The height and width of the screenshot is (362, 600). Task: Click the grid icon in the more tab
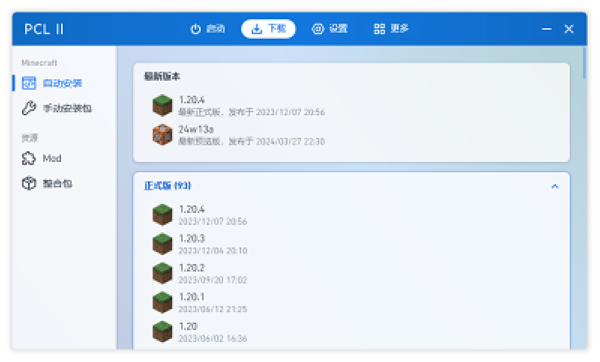click(379, 29)
